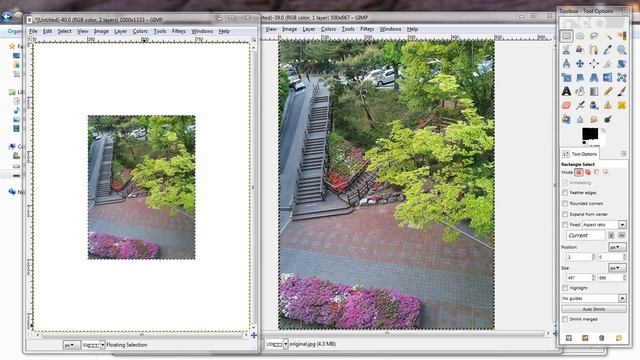Select the Perspective tool

[594, 78]
